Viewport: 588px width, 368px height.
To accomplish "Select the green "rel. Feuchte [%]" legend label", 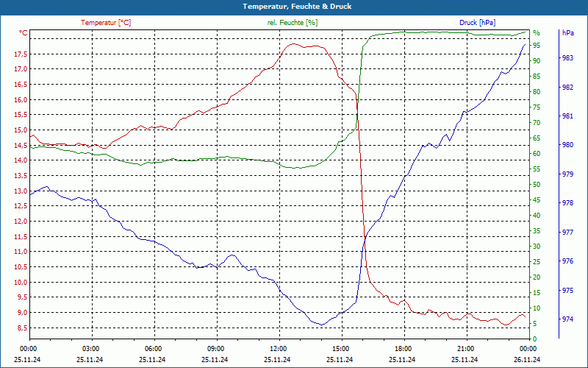I will [292, 23].
